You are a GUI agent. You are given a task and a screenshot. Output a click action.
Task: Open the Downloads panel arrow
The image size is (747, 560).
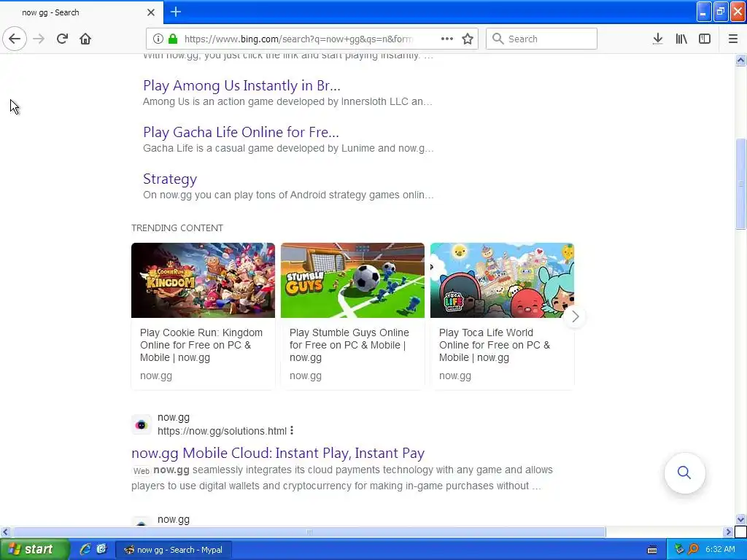pyautogui.click(x=657, y=39)
